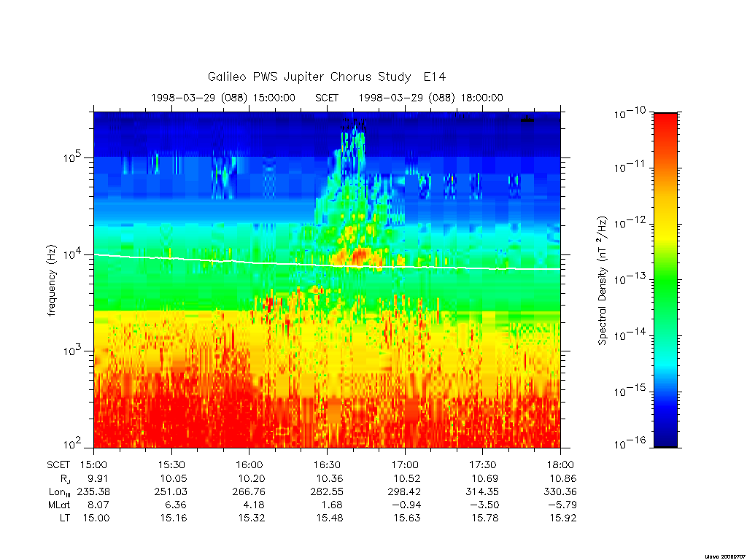747x560 pixels.
Task: Click the 'SCET' label between the header times
Action: tap(327, 98)
